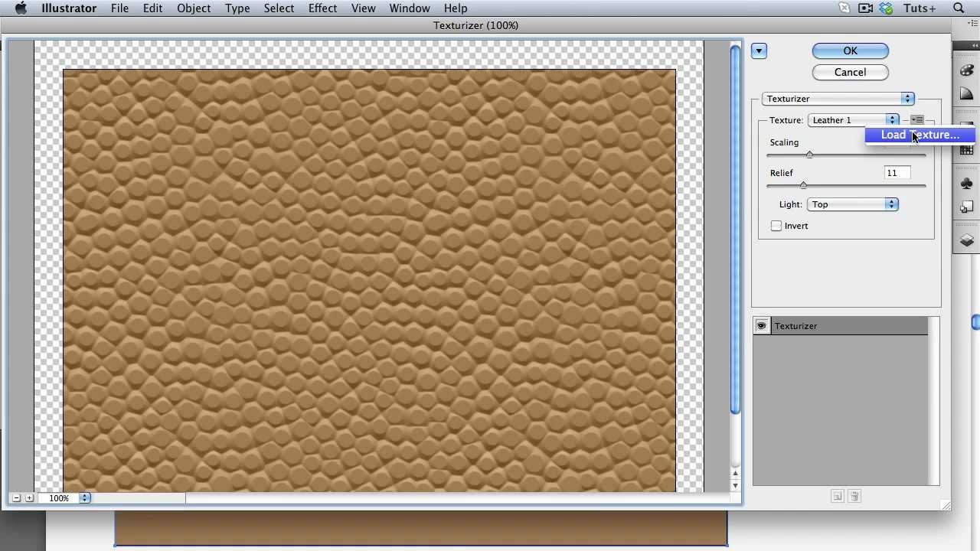The width and height of the screenshot is (980, 551).
Task: Open the Effect menu
Action: tap(322, 8)
